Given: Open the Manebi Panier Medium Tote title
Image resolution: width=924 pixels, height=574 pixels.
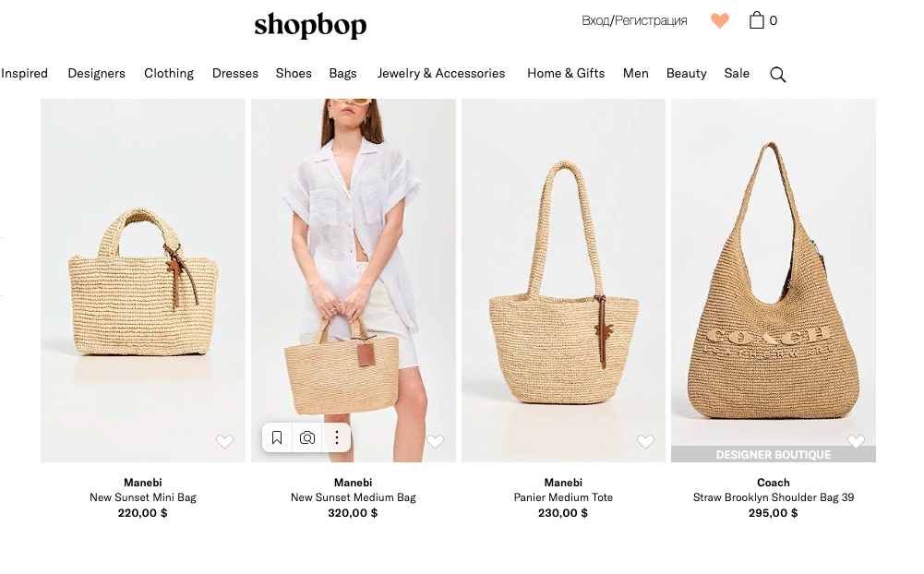Looking at the screenshot, I should (563, 497).
